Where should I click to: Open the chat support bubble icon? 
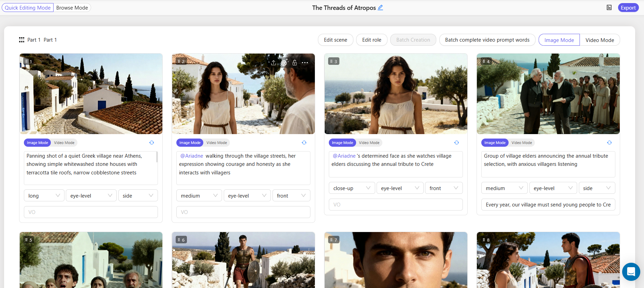pyautogui.click(x=631, y=272)
